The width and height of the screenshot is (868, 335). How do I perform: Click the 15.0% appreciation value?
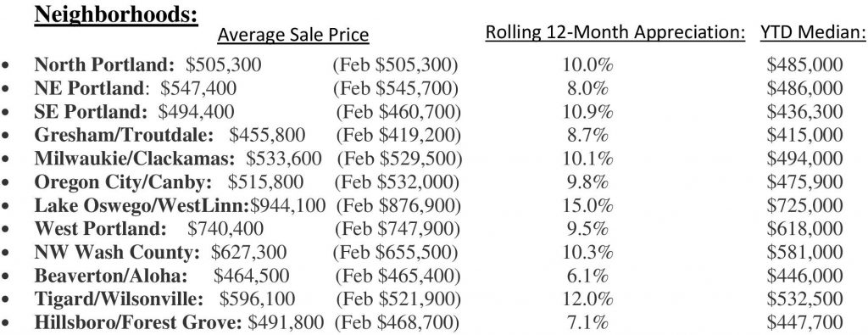click(x=588, y=205)
